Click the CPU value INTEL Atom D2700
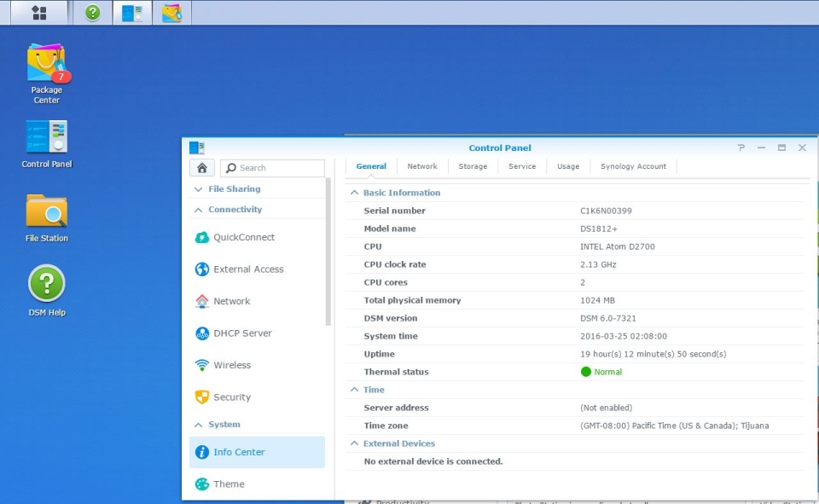This screenshot has width=819, height=504. pos(618,246)
